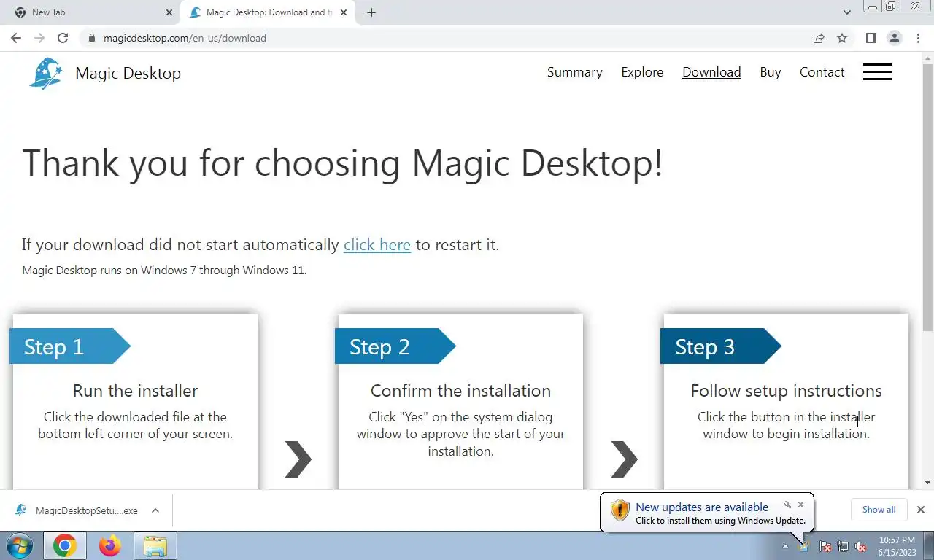This screenshot has height=560, width=934.
Task: Click the "Follow setup instructions" heading
Action: (787, 391)
